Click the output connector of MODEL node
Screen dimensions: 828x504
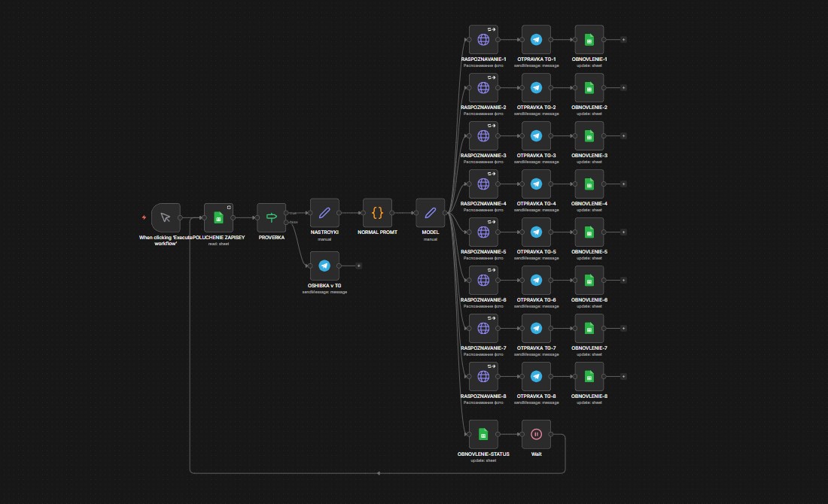coord(446,213)
